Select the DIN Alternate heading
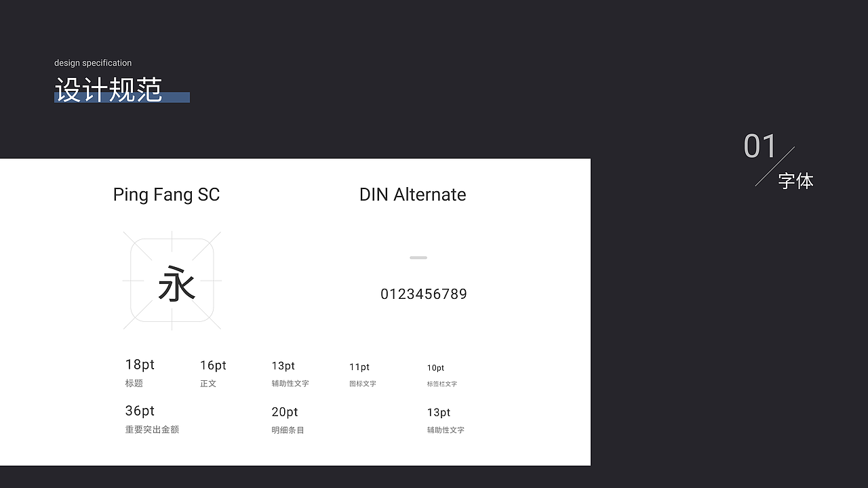This screenshot has height=488, width=868. click(412, 195)
